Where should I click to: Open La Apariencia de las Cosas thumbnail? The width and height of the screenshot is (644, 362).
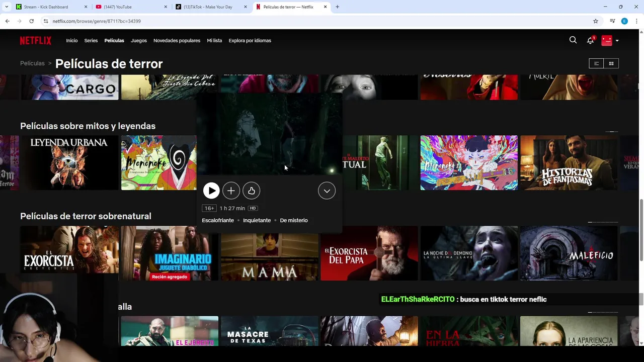pyautogui.click(x=569, y=331)
